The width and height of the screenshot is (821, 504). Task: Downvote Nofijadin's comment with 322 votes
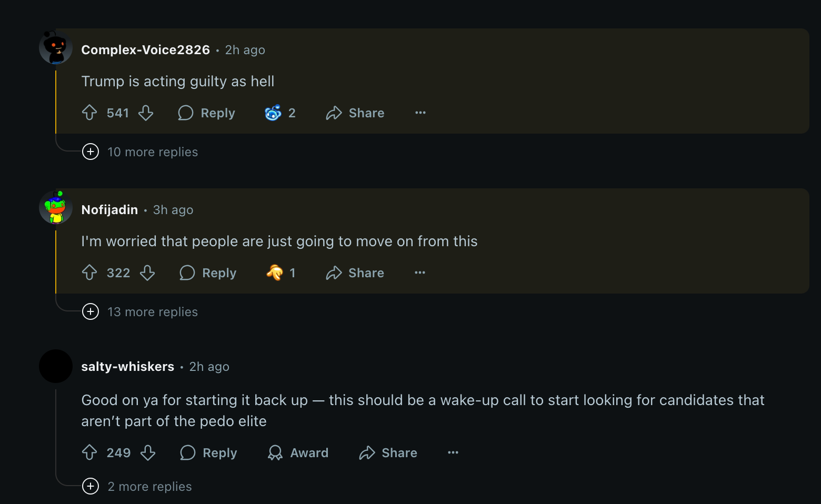coord(147,273)
